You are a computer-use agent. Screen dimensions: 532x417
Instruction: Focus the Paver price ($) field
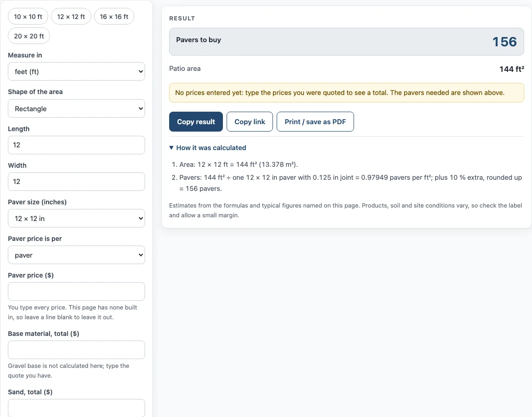coord(76,292)
